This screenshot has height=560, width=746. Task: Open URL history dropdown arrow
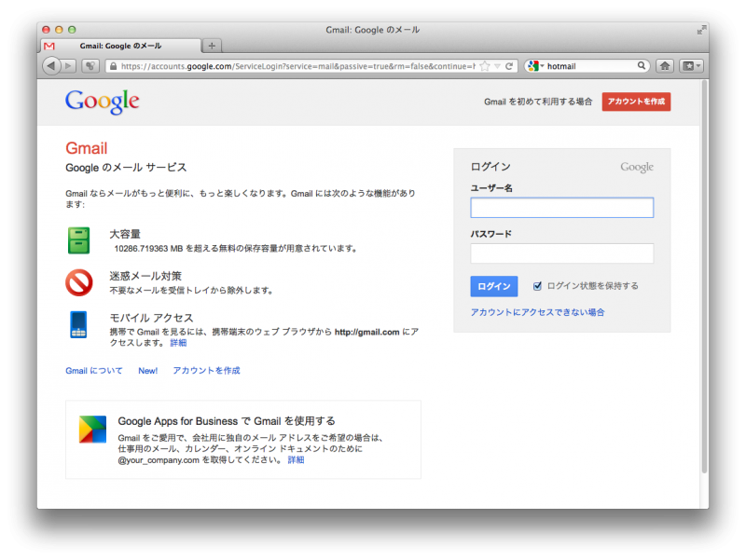click(497, 66)
